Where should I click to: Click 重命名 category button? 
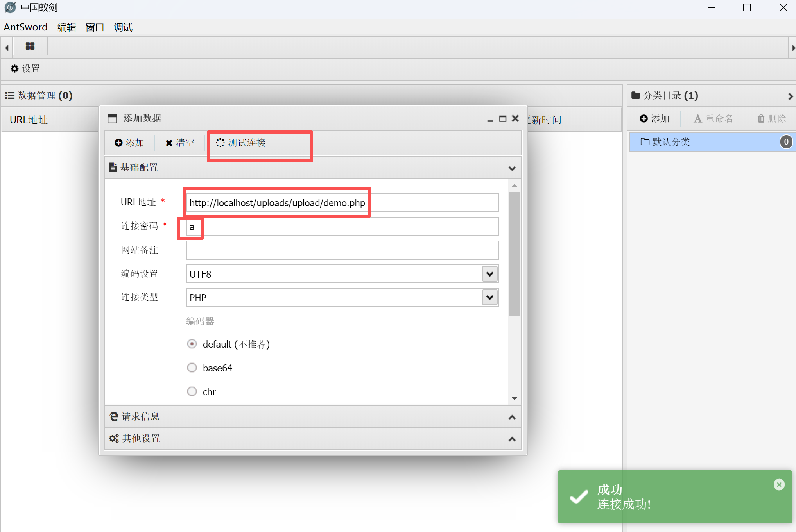coord(714,119)
